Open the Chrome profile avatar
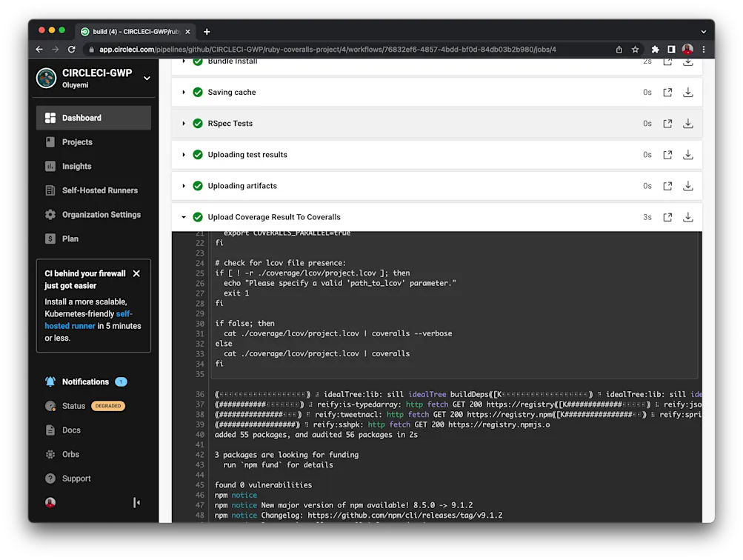 click(x=687, y=49)
